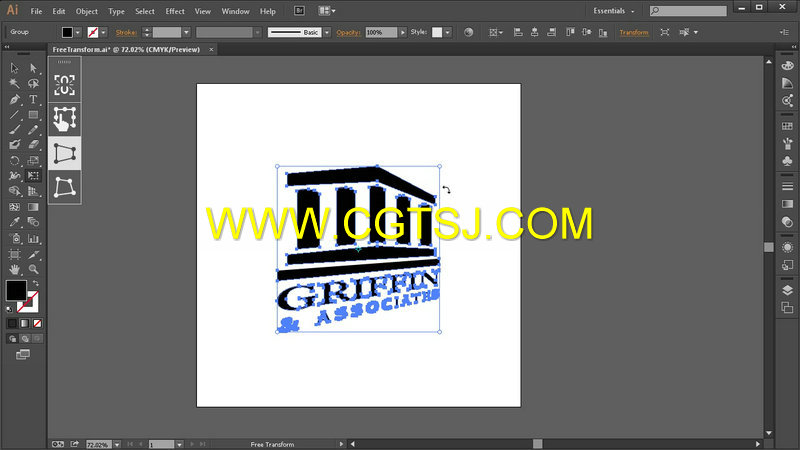Open the Effect menu
Viewport: 800px width, 450px height.
tap(175, 11)
